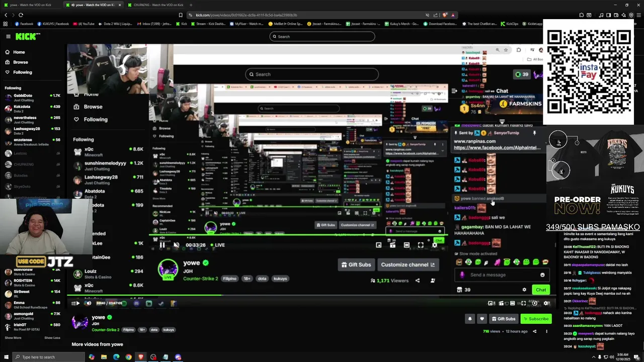Switch to first yowe VOD browser tab
This screenshot has width=644, height=362.
[30, 5]
